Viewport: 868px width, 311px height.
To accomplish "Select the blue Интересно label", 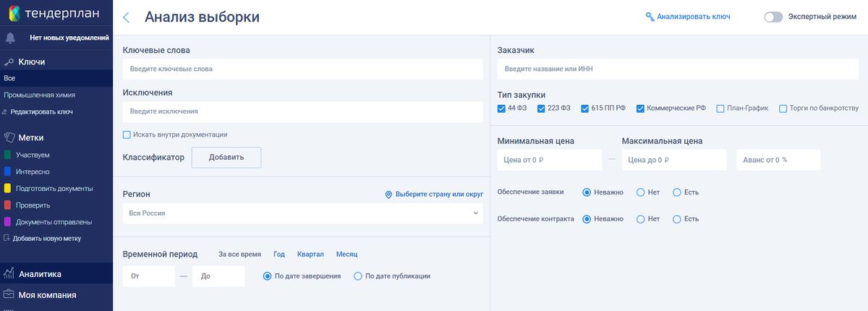I will click(7, 171).
